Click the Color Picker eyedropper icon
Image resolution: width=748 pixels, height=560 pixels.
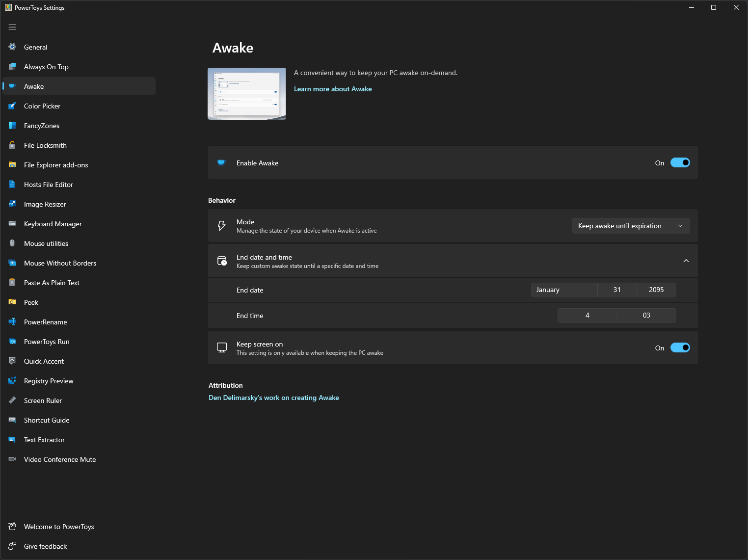click(12, 106)
